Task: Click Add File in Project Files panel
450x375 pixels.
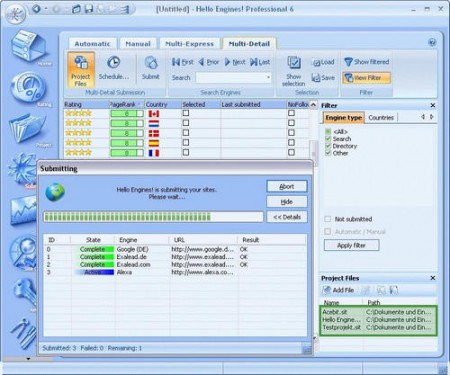Action: tap(338, 290)
